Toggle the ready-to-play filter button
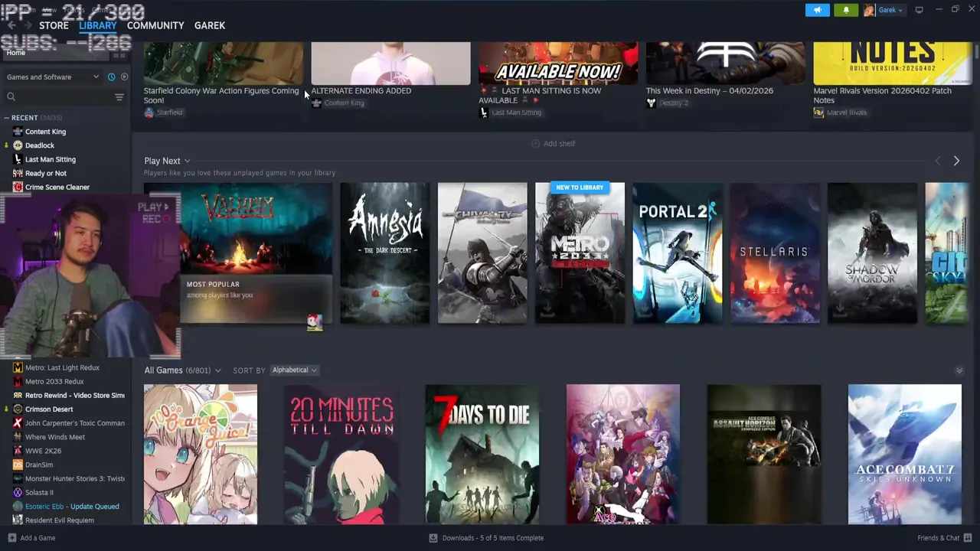 (124, 77)
